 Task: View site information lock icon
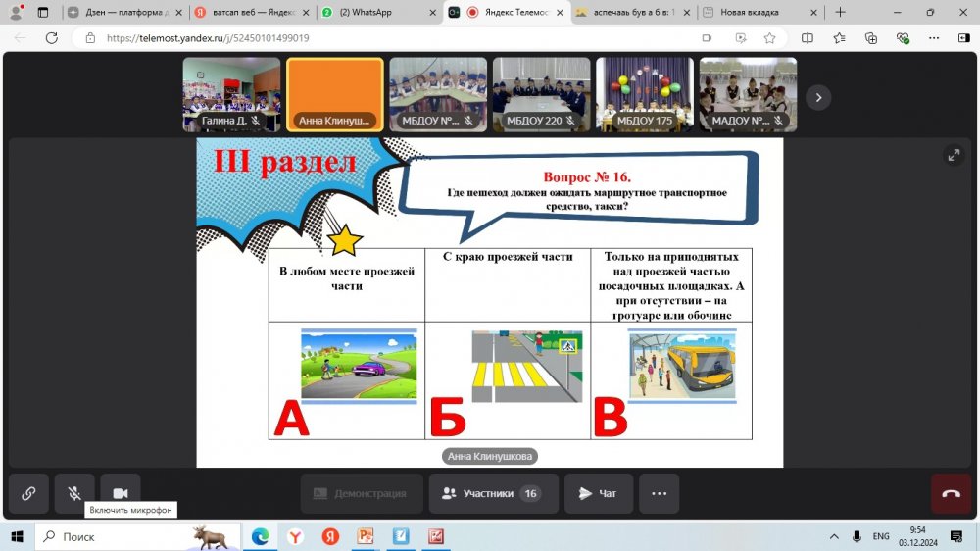90,38
